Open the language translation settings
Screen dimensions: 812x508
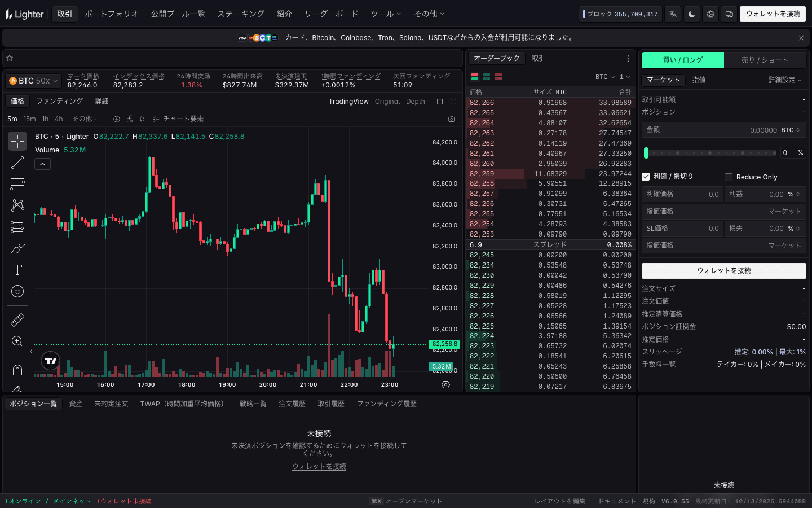pyautogui.click(x=673, y=14)
